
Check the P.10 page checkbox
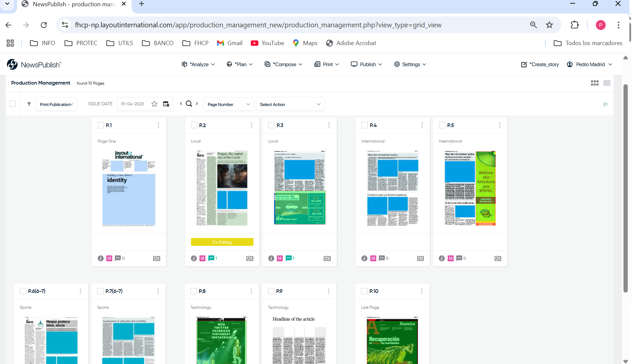point(364,291)
